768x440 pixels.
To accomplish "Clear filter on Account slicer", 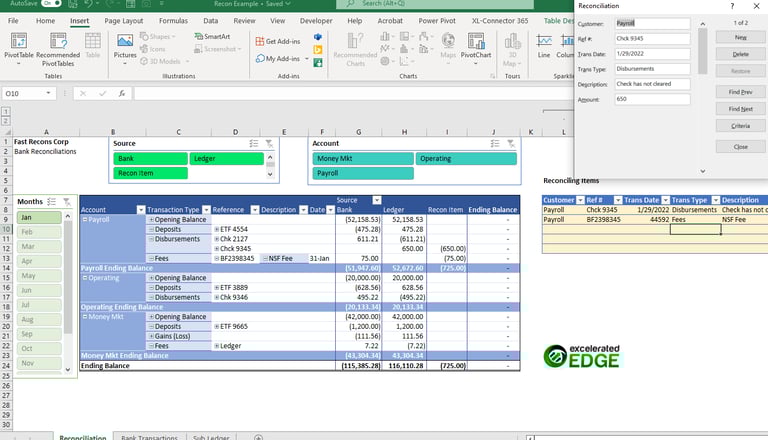I will coord(511,144).
